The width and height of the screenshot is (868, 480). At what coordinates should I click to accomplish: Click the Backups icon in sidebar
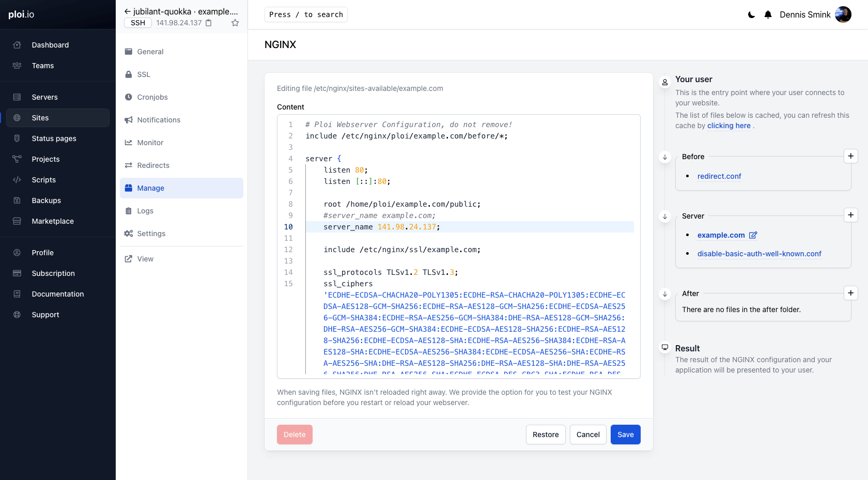pos(17,200)
